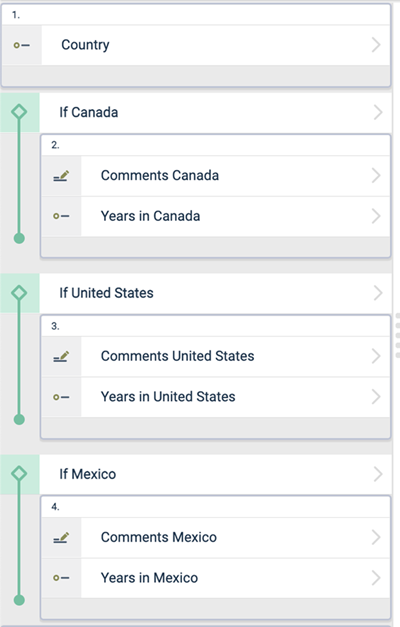
Task: Click the Years in Mexico row chevron
Action: 376,578
